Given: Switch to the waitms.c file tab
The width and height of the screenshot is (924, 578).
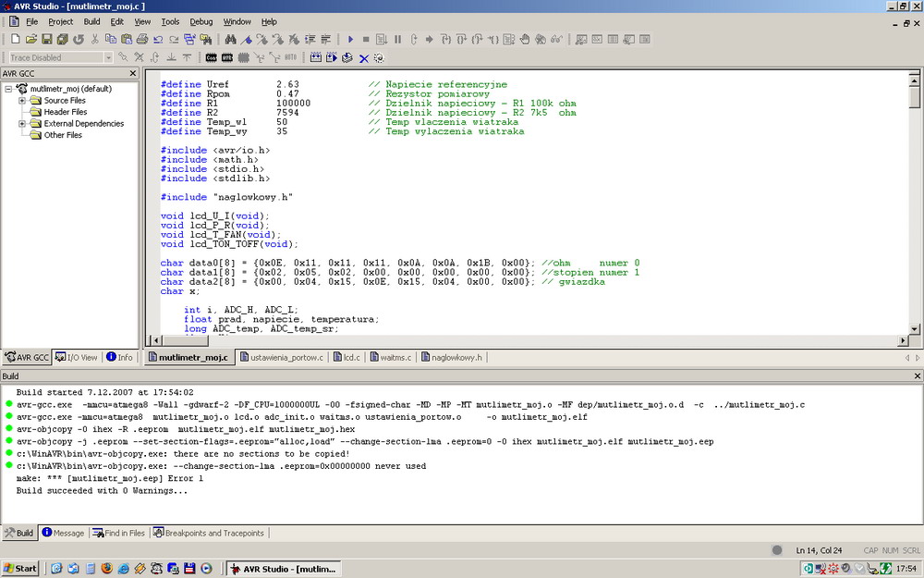Looking at the screenshot, I should click(391, 357).
